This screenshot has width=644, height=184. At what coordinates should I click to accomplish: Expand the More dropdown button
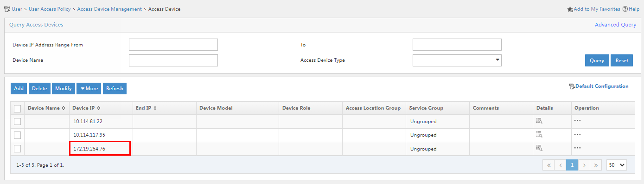(x=89, y=88)
